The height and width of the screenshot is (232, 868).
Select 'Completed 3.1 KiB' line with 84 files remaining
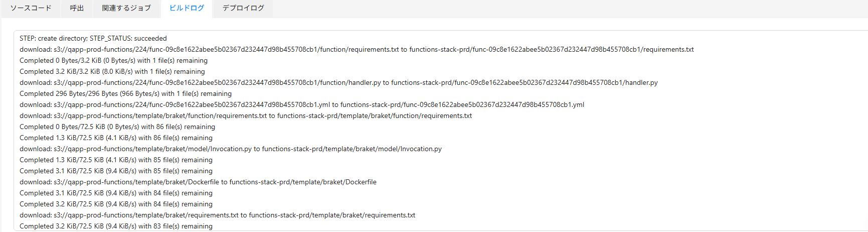[x=116, y=193]
